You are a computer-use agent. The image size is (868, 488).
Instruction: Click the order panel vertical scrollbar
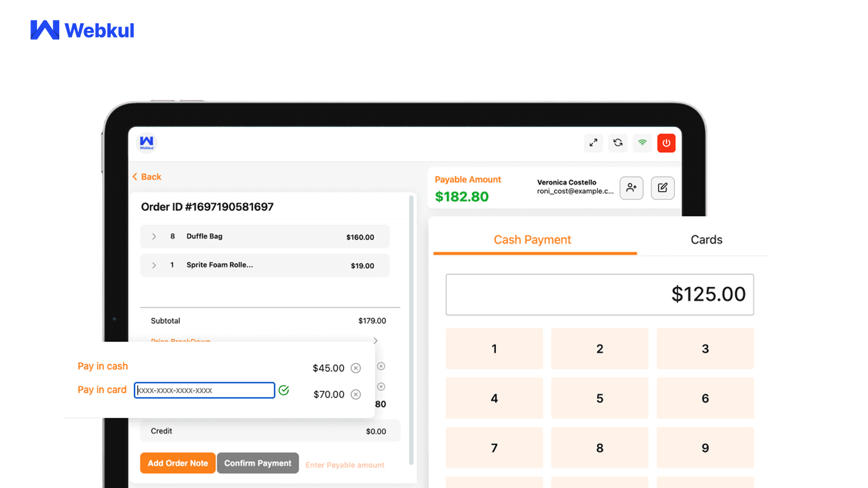[x=411, y=330]
